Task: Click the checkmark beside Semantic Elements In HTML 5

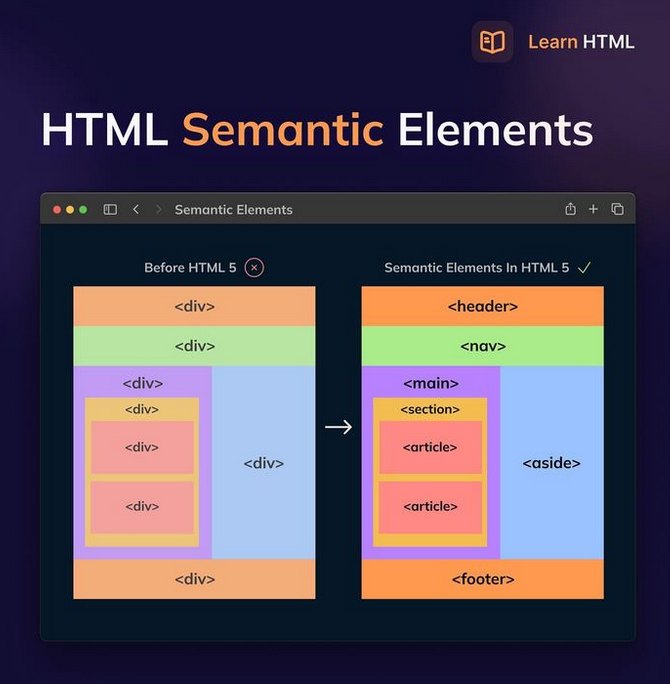Action: (584, 267)
